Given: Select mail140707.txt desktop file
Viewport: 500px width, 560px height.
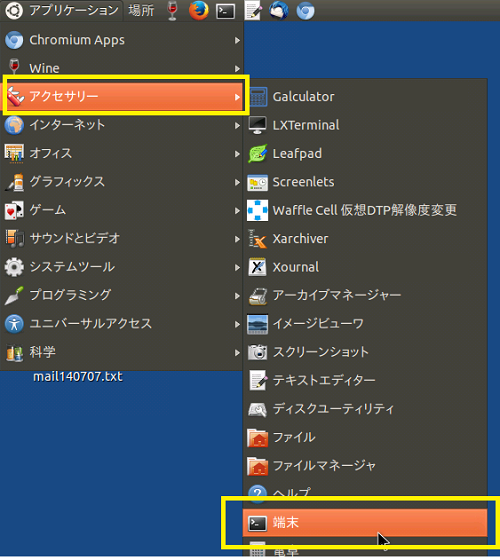Looking at the screenshot, I should coord(78,376).
